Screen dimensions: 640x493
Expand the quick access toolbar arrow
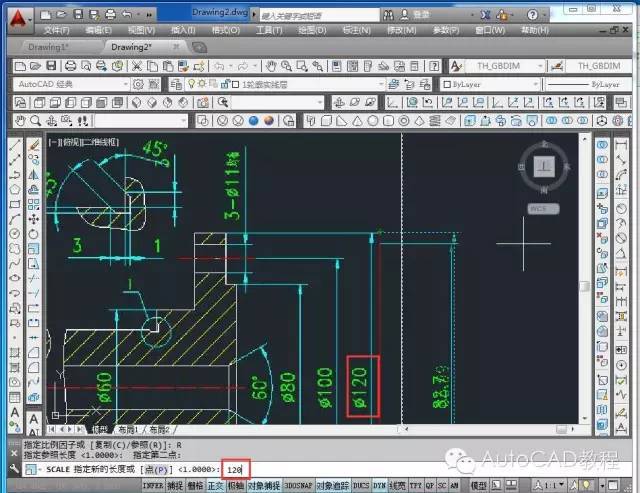click(x=149, y=15)
